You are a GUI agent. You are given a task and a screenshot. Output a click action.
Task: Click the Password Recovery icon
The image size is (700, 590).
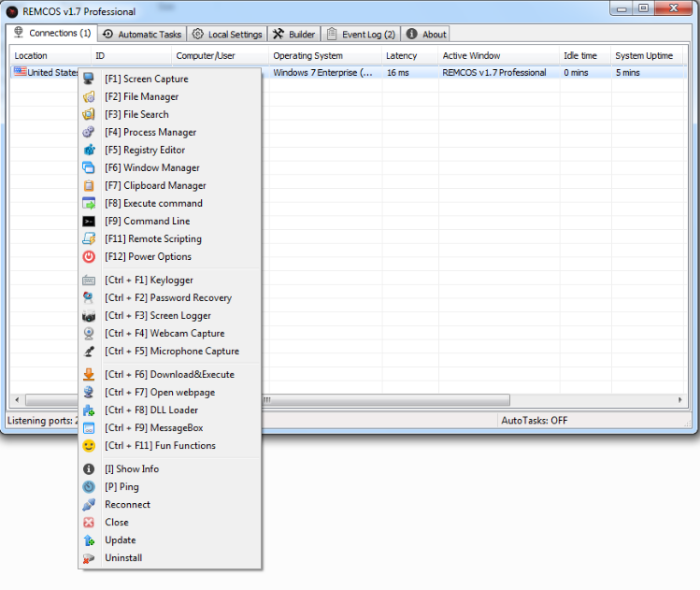tap(89, 298)
